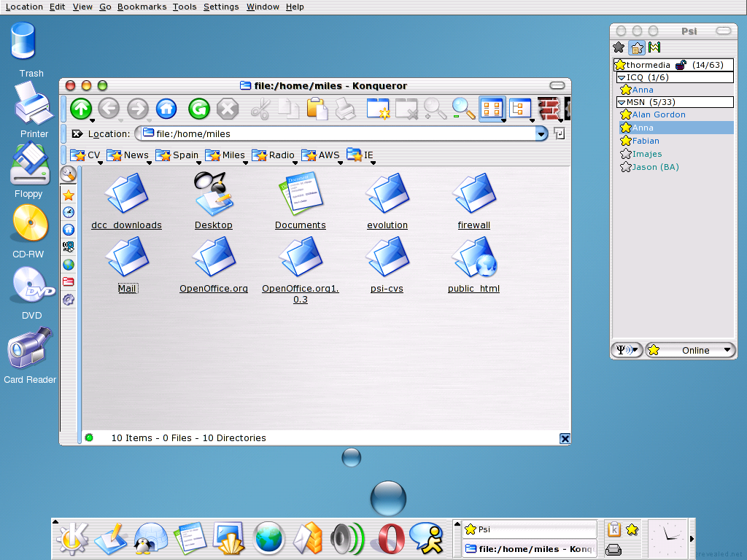Switch to Icon View mode
Screen dimensions: 747x560
[492, 109]
